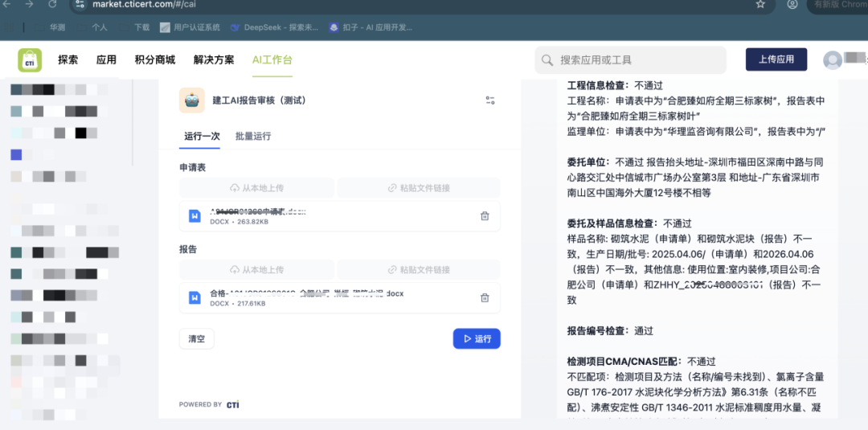This screenshot has height=430, width=868.
Task: Click the 上传应用 button
Action: click(776, 59)
